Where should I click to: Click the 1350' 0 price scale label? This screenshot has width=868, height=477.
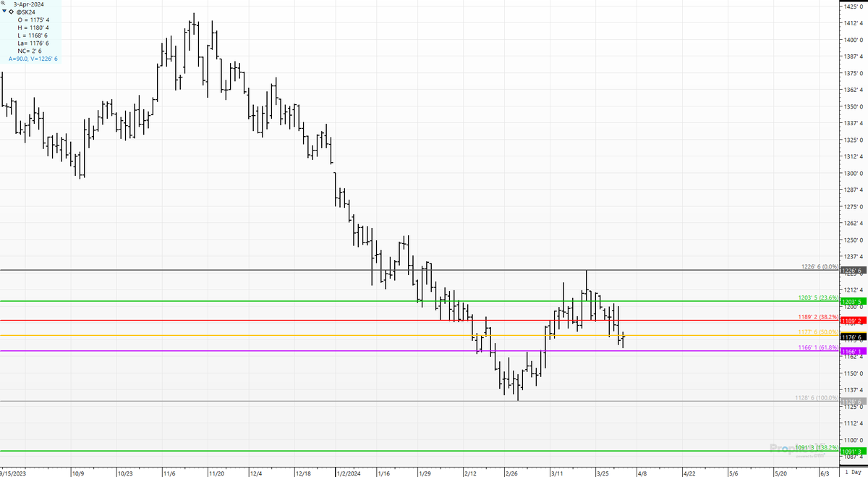[854, 106]
